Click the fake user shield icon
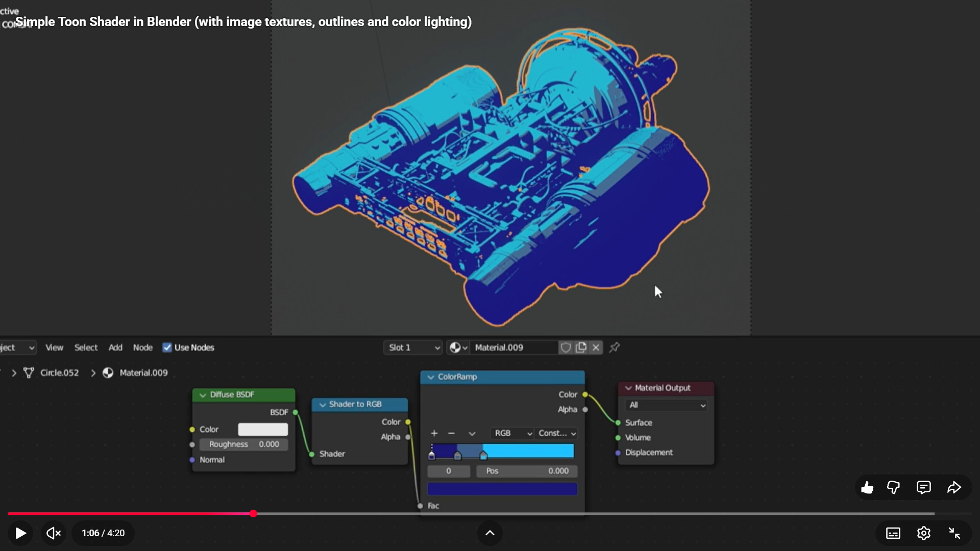The image size is (980, 551). coord(566,347)
